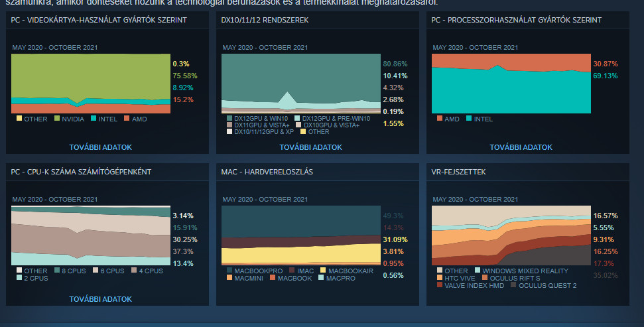Open További adatok under videokártya-használat chart

coord(101,147)
